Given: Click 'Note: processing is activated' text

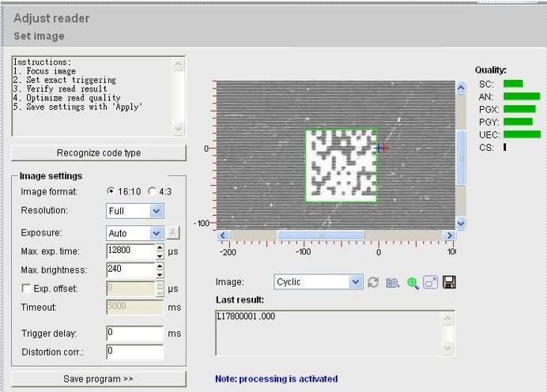Looking at the screenshot, I should (x=277, y=379).
